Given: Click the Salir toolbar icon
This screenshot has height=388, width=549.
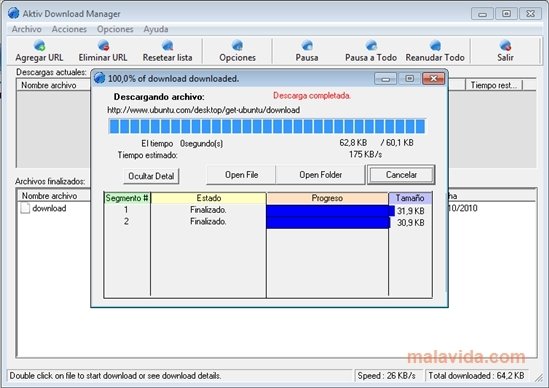Looking at the screenshot, I should (x=506, y=46).
